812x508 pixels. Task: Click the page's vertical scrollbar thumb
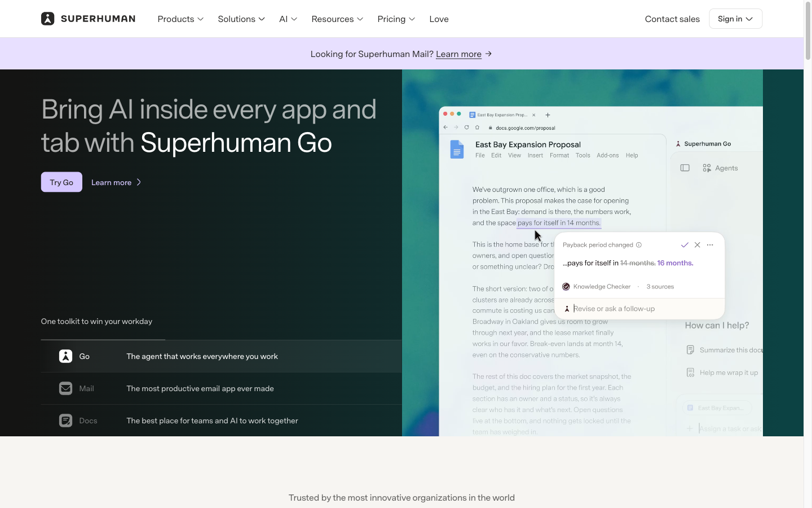point(807,32)
